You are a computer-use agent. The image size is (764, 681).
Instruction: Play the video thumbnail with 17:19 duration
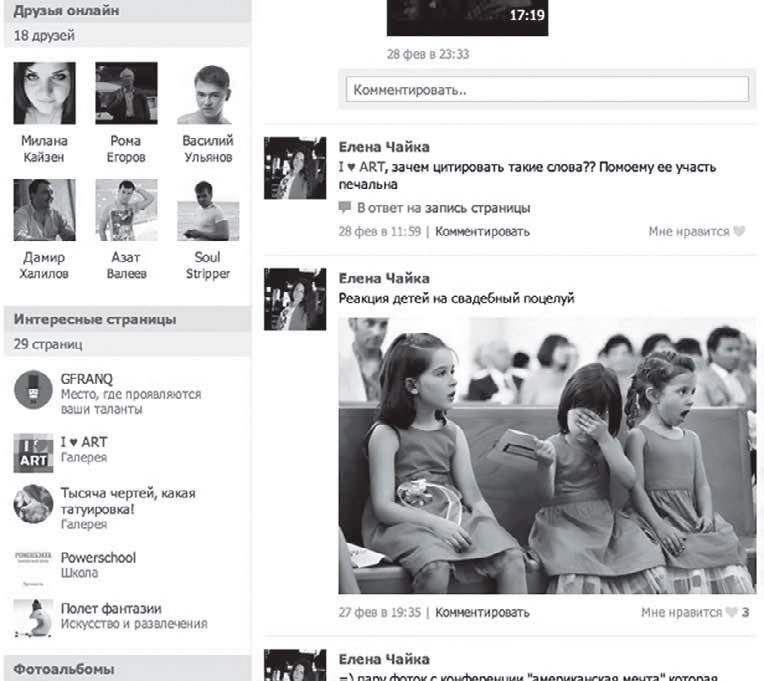pyautogui.click(x=467, y=17)
